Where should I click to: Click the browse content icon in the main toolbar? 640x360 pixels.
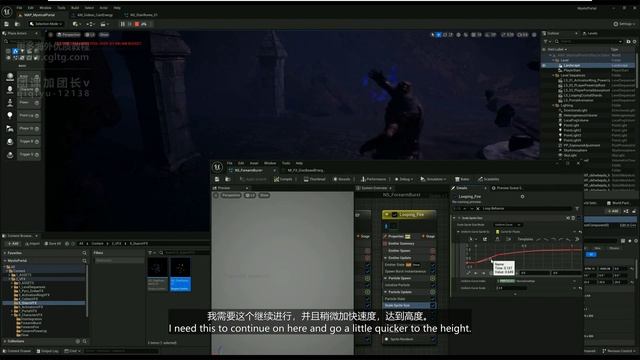point(17,24)
